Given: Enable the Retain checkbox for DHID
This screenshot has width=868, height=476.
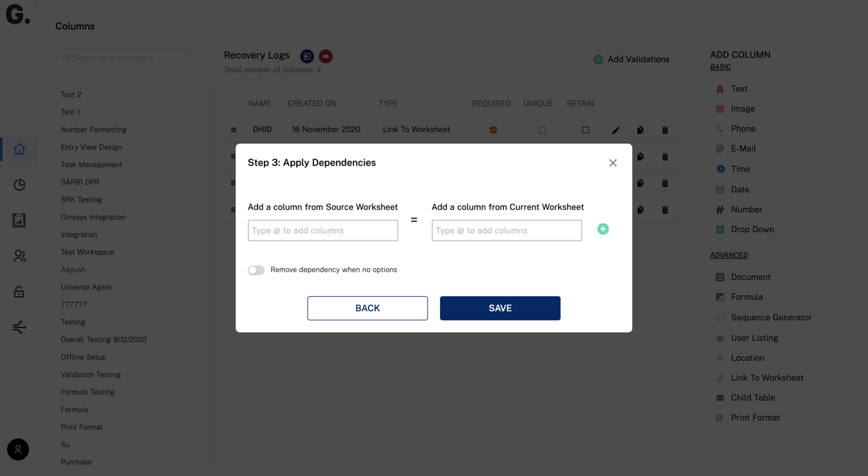Looking at the screenshot, I should pos(585,130).
